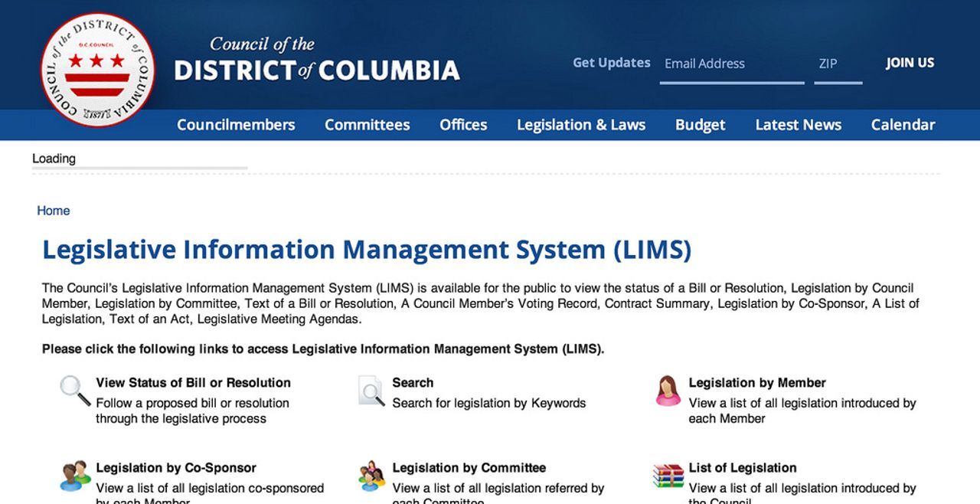Click the List of Legislation books icon
Screen dimensions: 980x504
(x=668, y=476)
